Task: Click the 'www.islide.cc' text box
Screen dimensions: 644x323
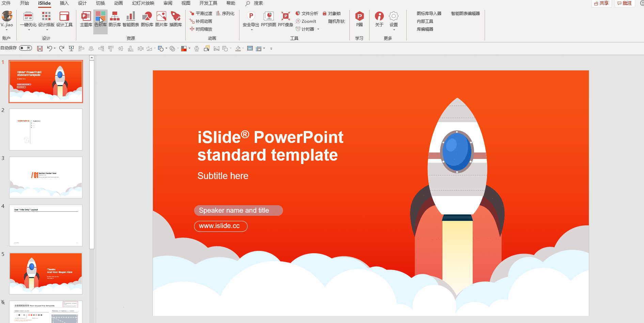Action: [221, 226]
